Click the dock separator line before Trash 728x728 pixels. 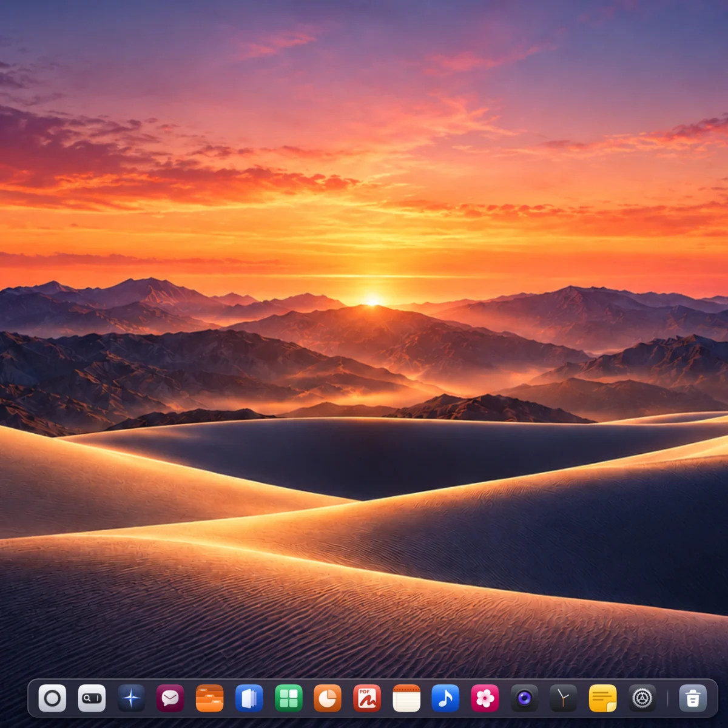point(667,698)
